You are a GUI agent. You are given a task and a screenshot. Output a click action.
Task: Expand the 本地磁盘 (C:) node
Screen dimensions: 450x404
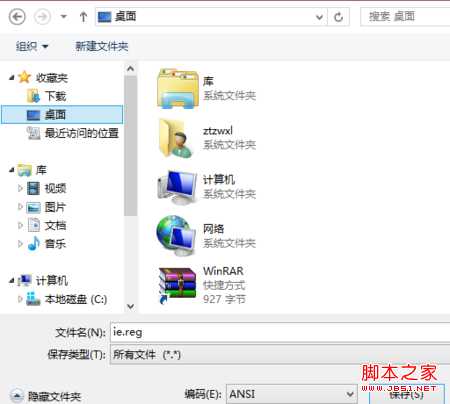tap(20, 299)
